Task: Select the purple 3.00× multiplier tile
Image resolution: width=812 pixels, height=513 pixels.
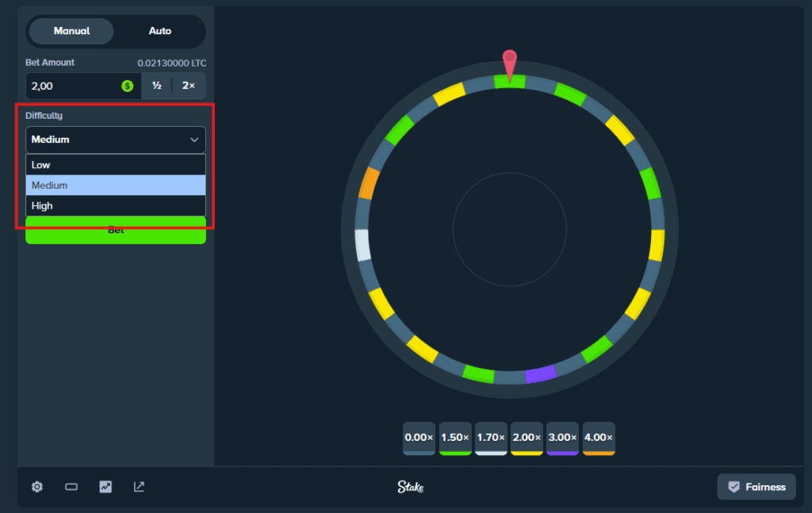Action: pyautogui.click(x=562, y=438)
